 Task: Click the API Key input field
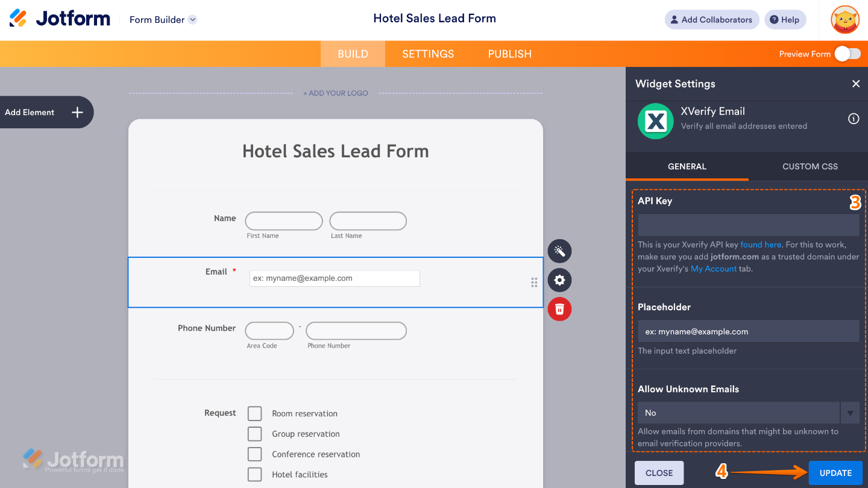(748, 225)
